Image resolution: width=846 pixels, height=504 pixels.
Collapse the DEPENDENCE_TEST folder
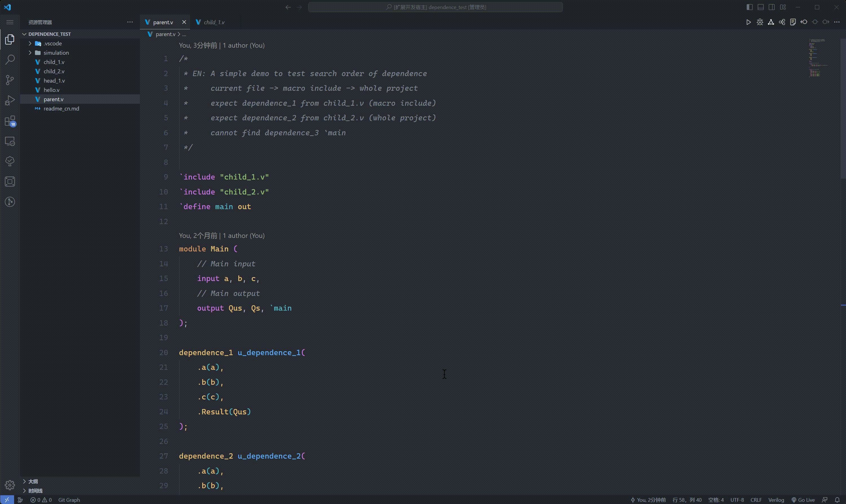point(25,34)
